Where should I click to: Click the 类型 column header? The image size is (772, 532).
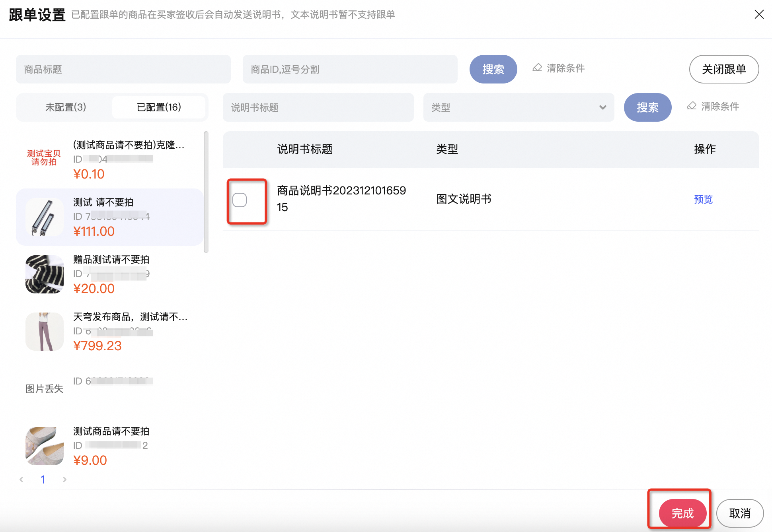tap(447, 149)
